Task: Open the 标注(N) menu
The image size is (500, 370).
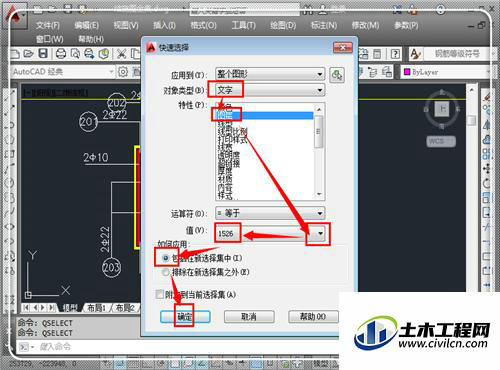Action: (323, 25)
